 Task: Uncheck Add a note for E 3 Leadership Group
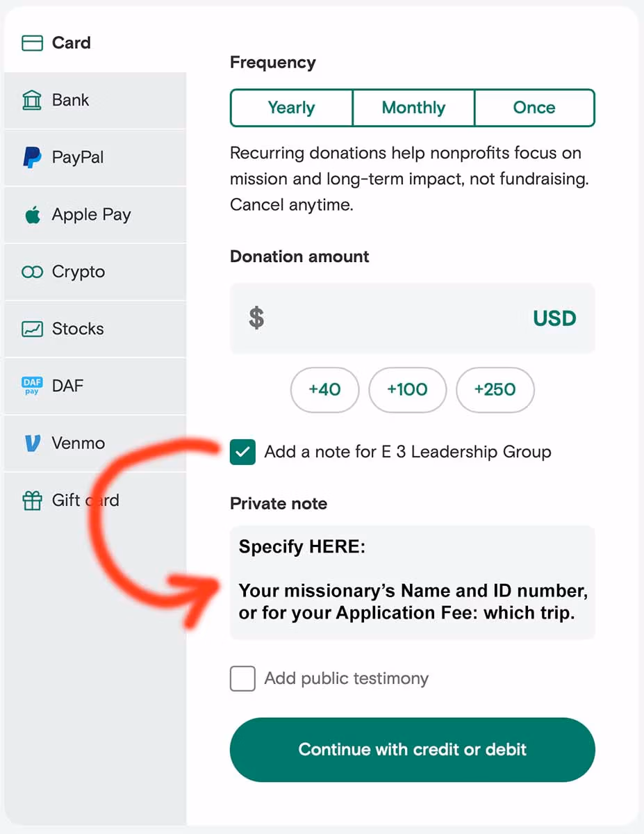(242, 452)
